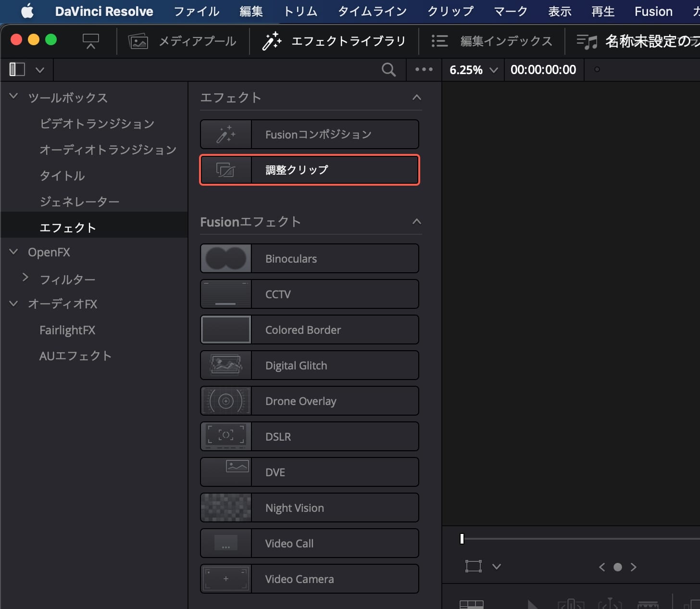The height and width of the screenshot is (609, 700).
Task: Toggle the 編集インデックス panel
Action: coord(491,41)
